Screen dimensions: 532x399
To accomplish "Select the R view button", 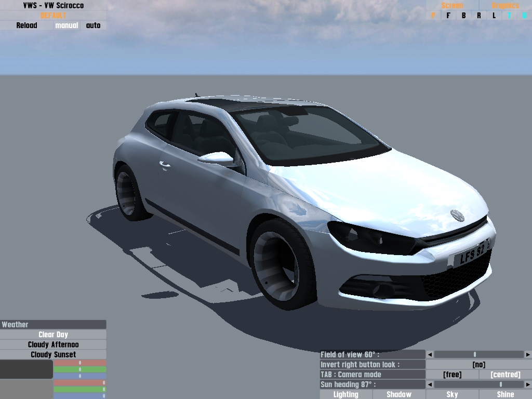I will (x=478, y=16).
